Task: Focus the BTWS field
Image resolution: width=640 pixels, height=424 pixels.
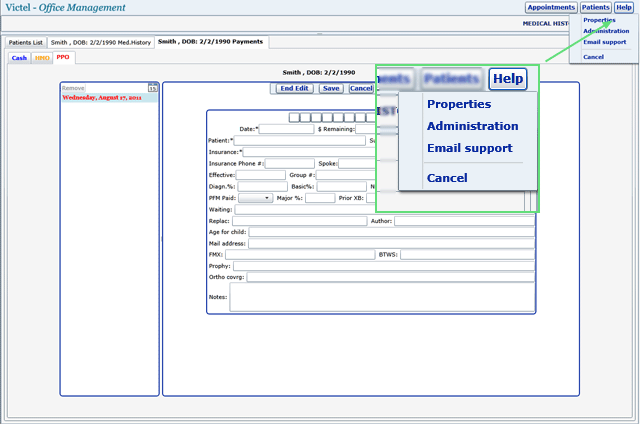Action: point(467,255)
